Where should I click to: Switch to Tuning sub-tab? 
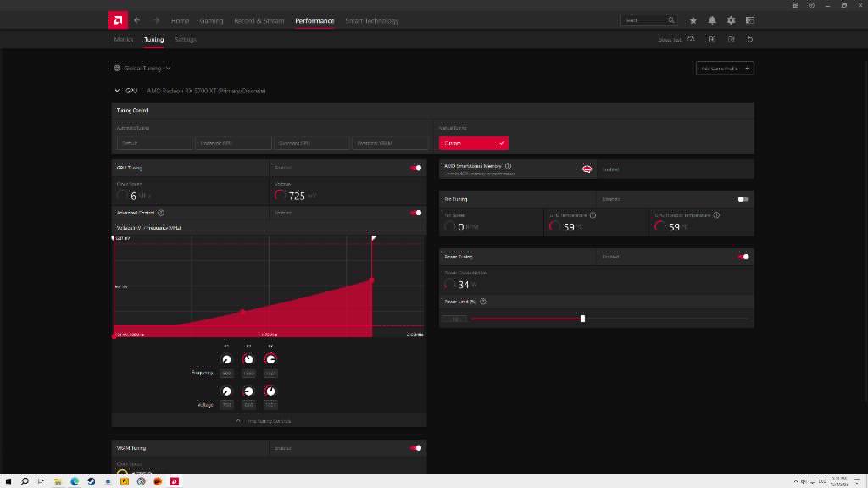pos(154,39)
